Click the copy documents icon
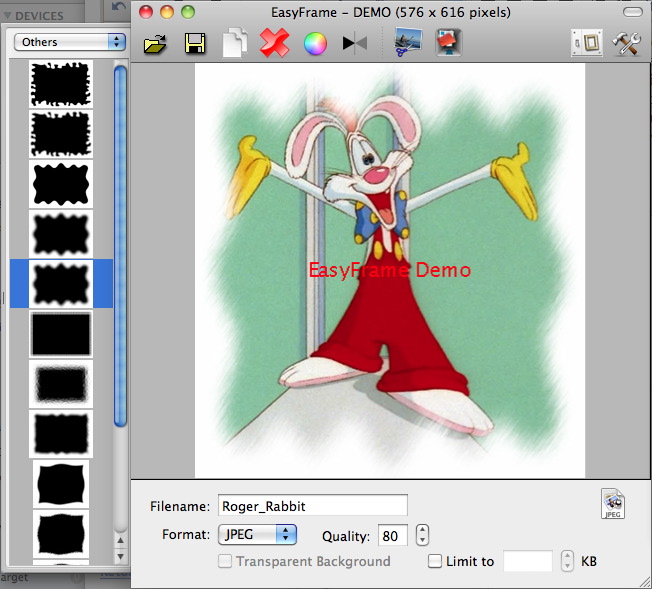652x589 pixels. [235, 43]
